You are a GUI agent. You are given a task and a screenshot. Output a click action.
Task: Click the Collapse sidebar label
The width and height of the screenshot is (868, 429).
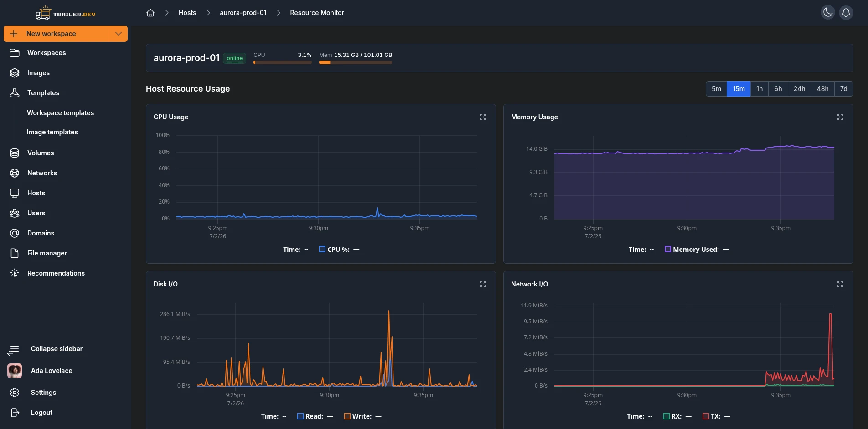tap(57, 349)
